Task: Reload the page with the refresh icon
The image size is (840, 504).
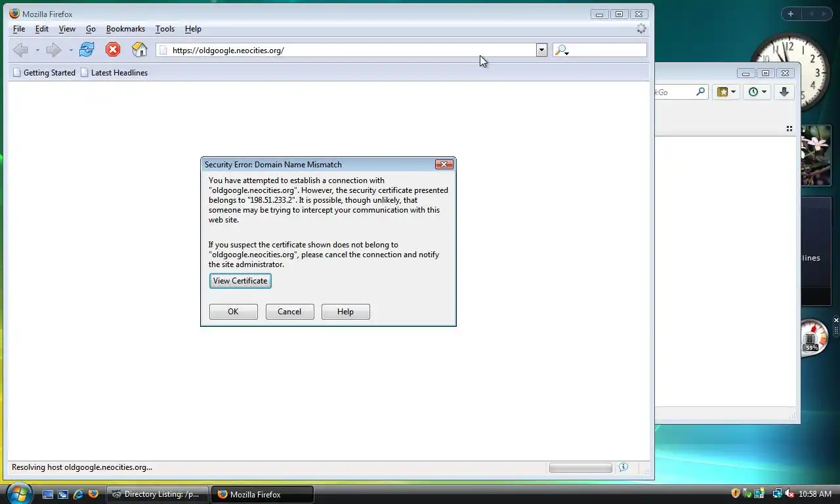Action: coord(87,50)
